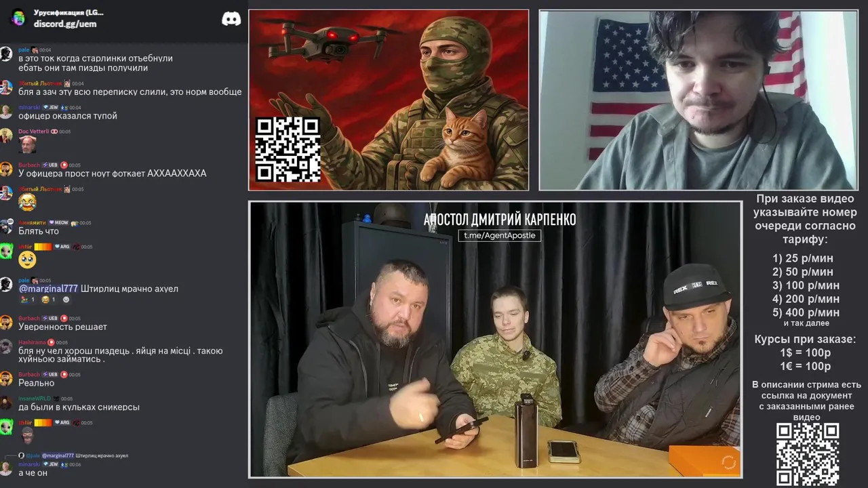Select the pleading face emoji message
This screenshot has width=868, height=488.
27,260
